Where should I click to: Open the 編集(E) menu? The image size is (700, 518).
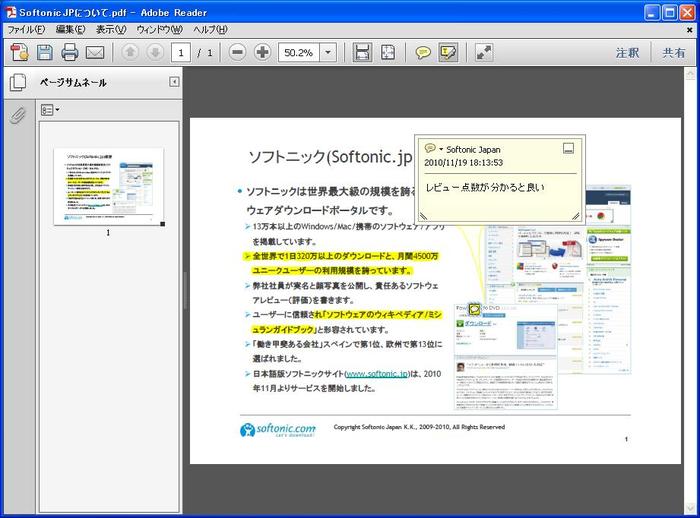(70, 29)
